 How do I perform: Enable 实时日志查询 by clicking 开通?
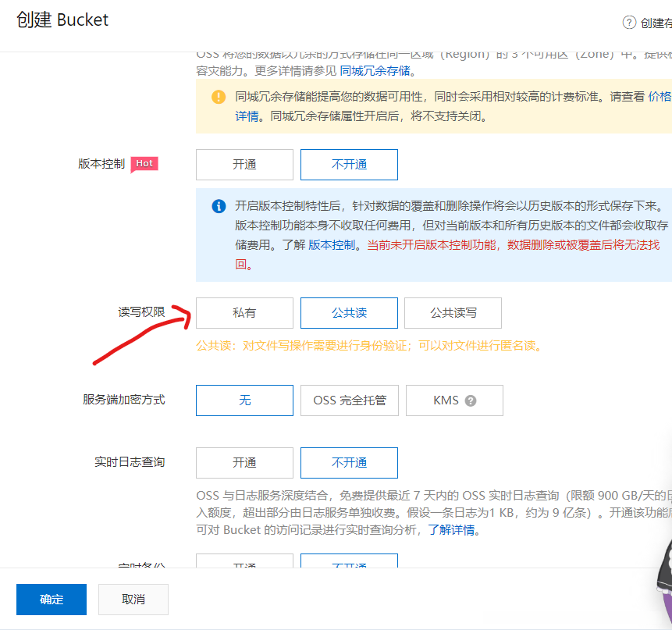click(x=244, y=462)
